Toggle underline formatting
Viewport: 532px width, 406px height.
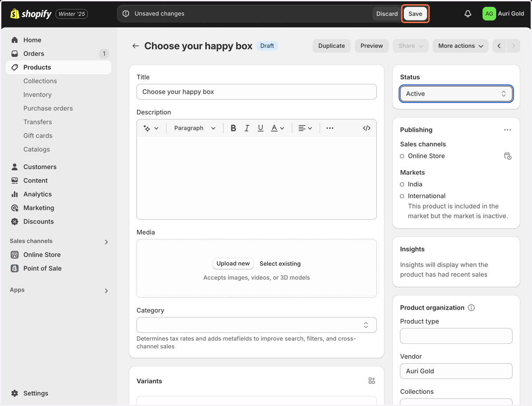[x=261, y=128]
